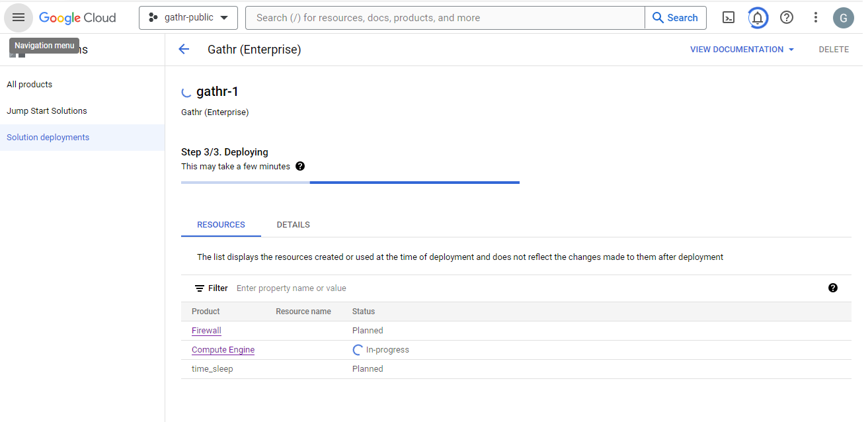Activate Cloud Shell from the top bar

coord(728,17)
